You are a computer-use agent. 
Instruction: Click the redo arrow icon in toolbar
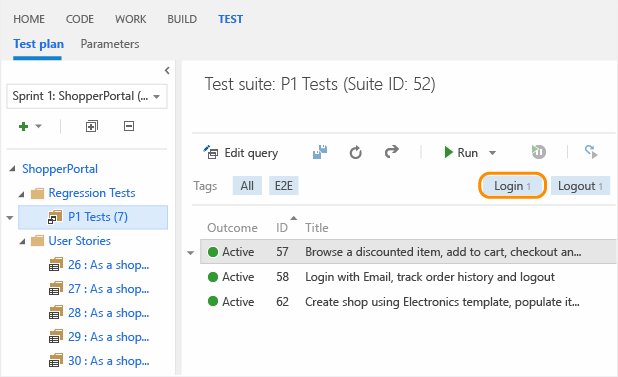pos(392,152)
